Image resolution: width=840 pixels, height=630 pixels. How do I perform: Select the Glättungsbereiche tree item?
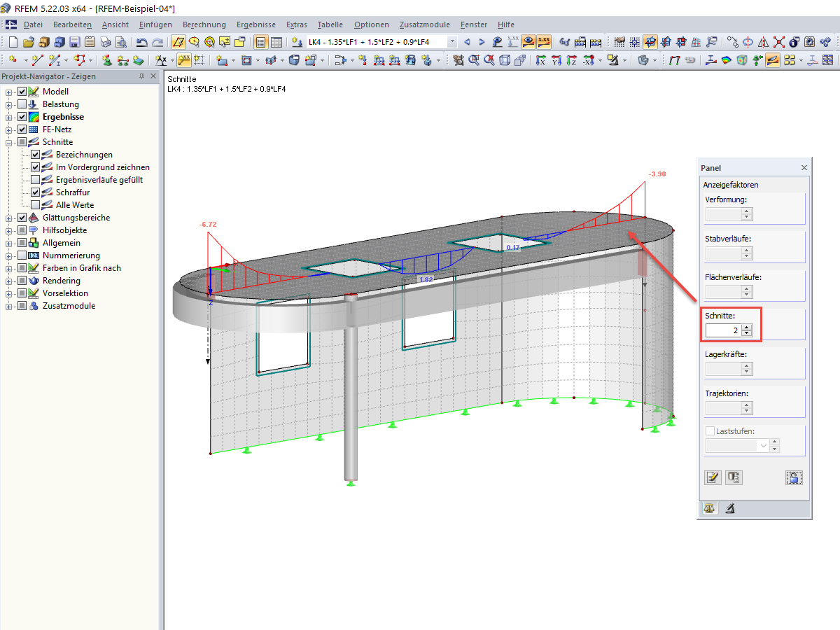pos(76,218)
